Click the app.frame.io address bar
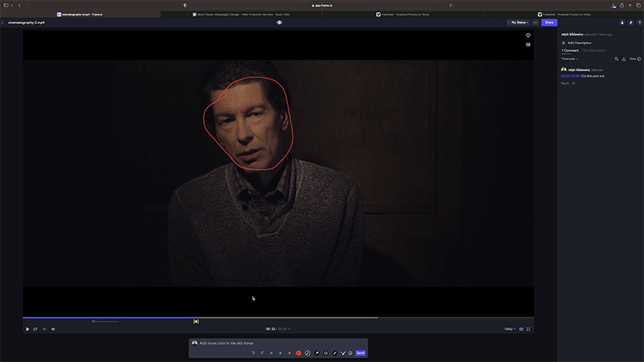644x362 pixels. pos(322,6)
